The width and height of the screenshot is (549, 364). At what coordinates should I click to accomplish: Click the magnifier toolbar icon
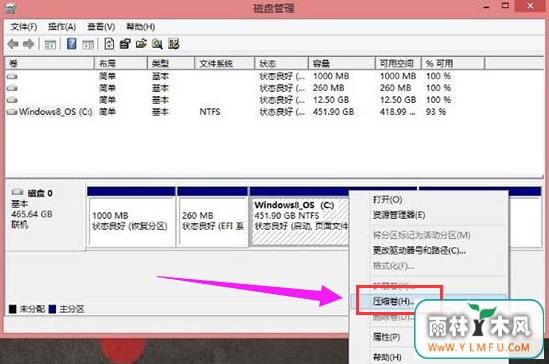click(x=157, y=44)
